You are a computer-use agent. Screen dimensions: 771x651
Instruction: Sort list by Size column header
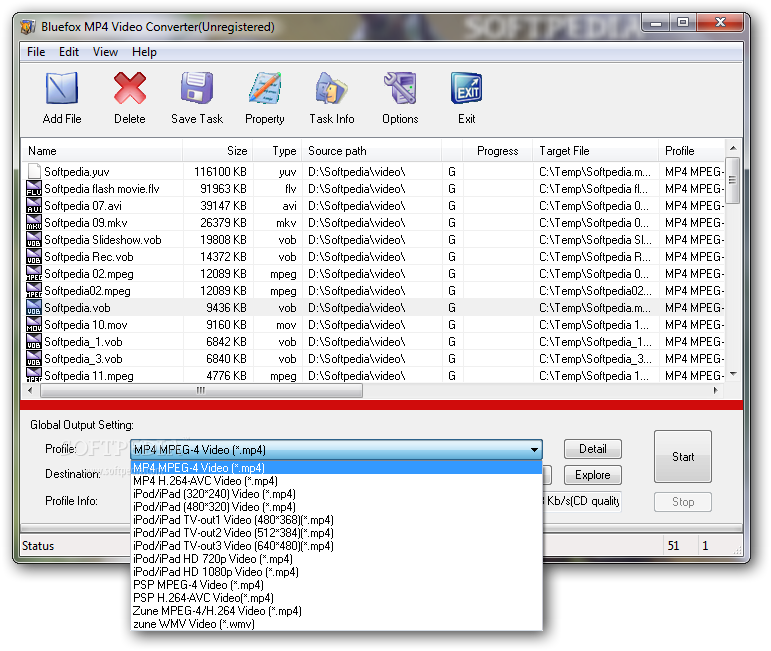(x=217, y=151)
